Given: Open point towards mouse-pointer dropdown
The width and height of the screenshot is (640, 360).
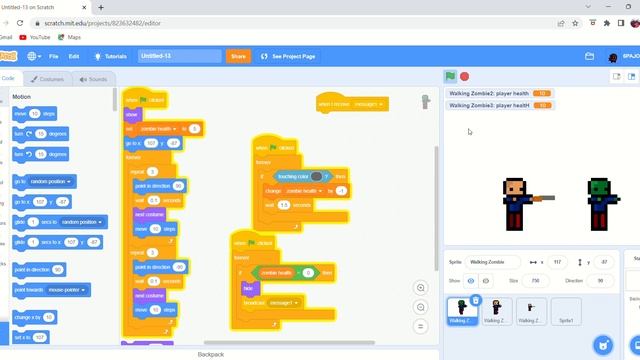Looking at the screenshot, I should [x=67, y=290].
